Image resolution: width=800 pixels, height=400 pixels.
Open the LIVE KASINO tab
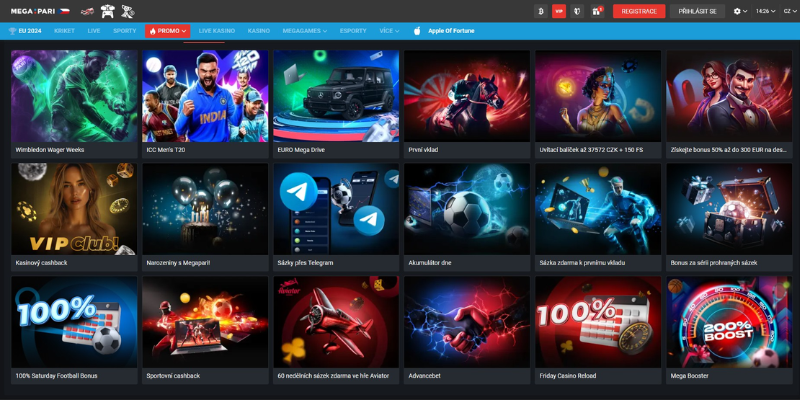point(217,31)
